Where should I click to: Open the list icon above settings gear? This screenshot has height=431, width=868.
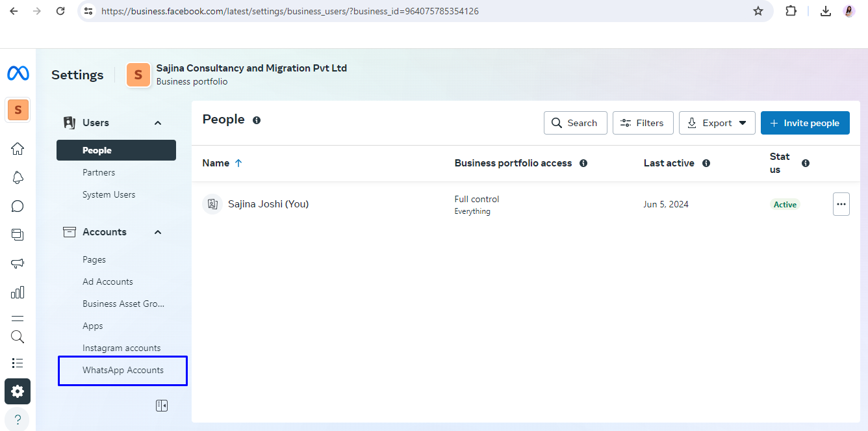(x=18, y=363)
